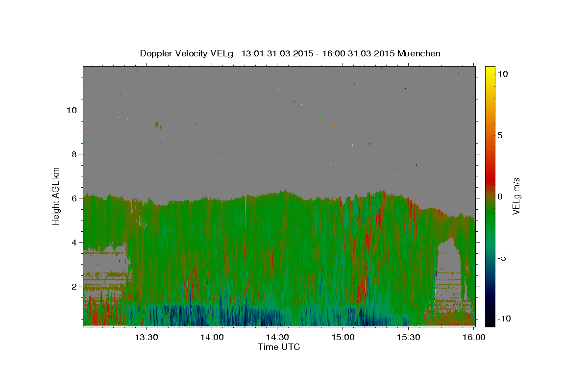Click the colorbar value label 0
Viewport: 588px width, 392px height.
coord(500,196)
